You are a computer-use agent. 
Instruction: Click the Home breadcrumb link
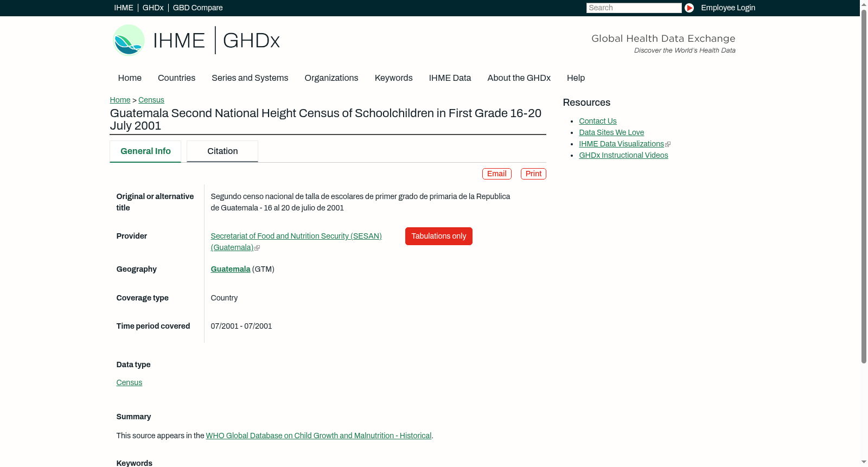point(120,100)
